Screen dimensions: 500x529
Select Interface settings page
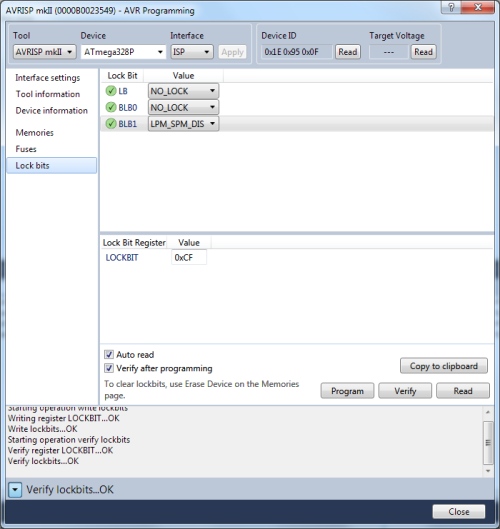point(48,78)
